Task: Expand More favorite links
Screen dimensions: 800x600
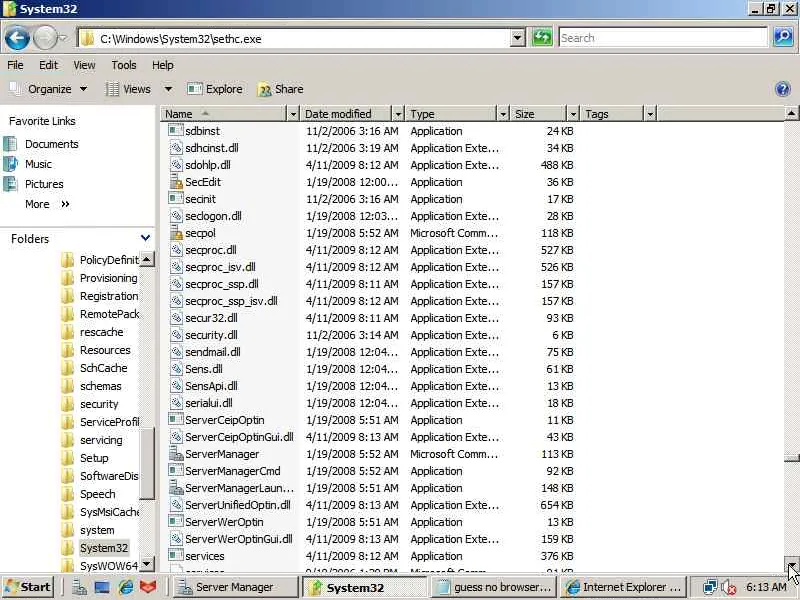Action: click(x=47, y=204)
